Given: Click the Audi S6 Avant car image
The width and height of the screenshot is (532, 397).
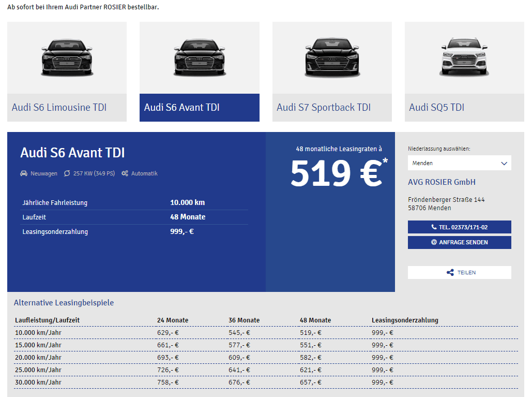Looking at the screenshot, I should tap(200, 57).
